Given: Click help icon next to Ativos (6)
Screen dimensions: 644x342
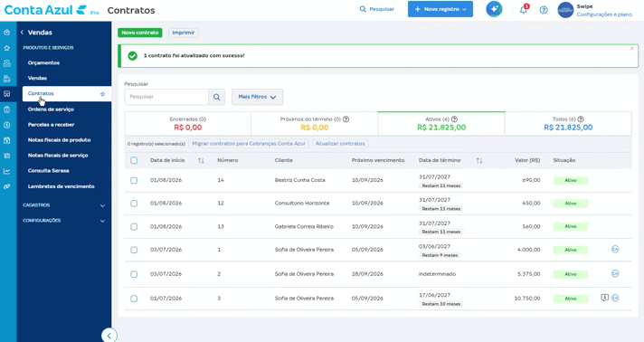Looking at the screenshot, I should coord(454,119).
